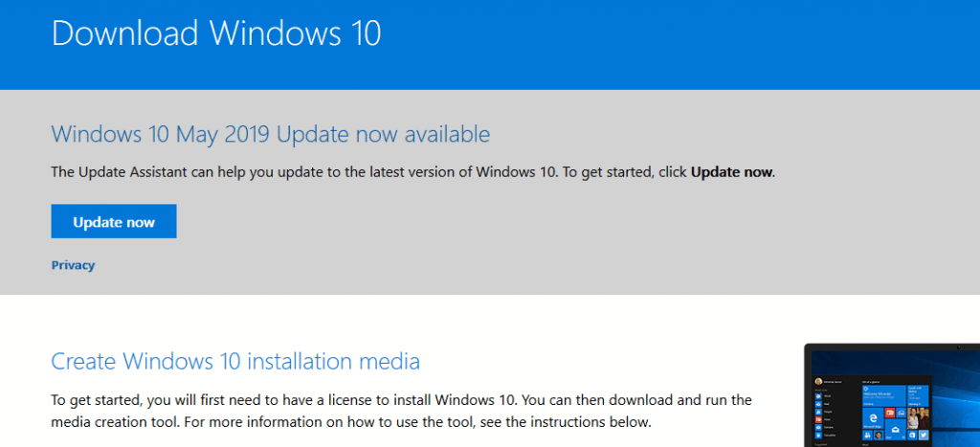Click the calendar lunch appointment tile

(x=918, y=395)
